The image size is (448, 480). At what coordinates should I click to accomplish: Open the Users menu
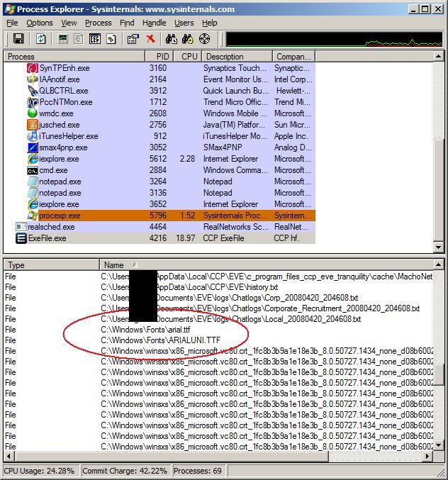coord(184,23)
